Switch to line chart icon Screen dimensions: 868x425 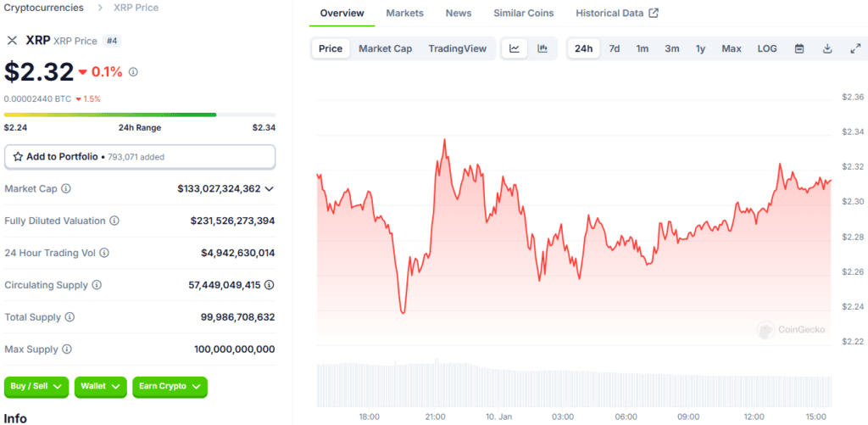(x=515, y=48)
